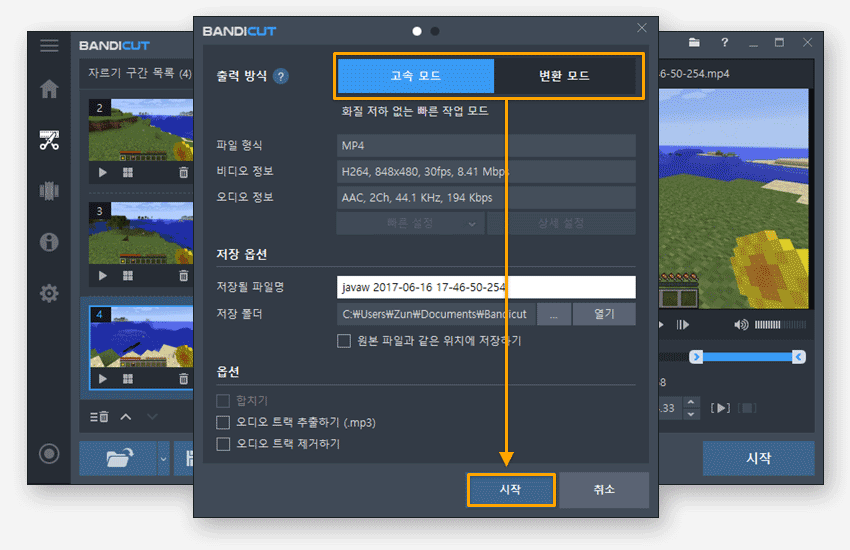Go to Home in the main window sidebar
850x550 pixels.
[49, 88]
